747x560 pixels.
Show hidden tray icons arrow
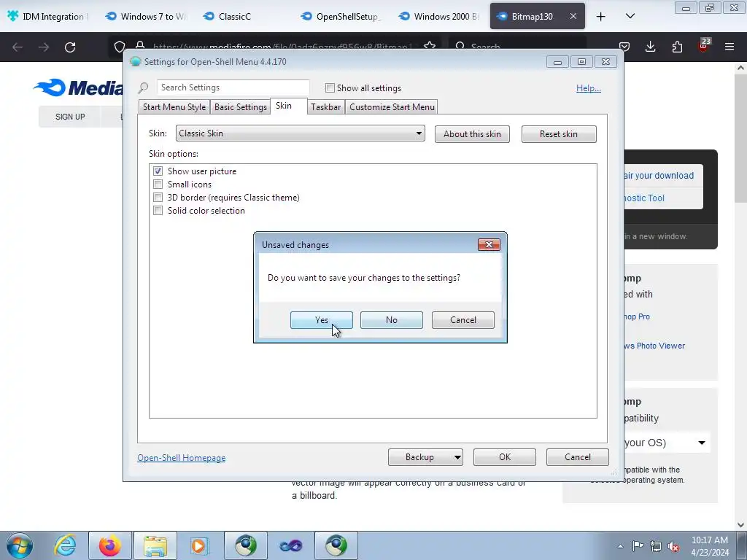(620, 546)
